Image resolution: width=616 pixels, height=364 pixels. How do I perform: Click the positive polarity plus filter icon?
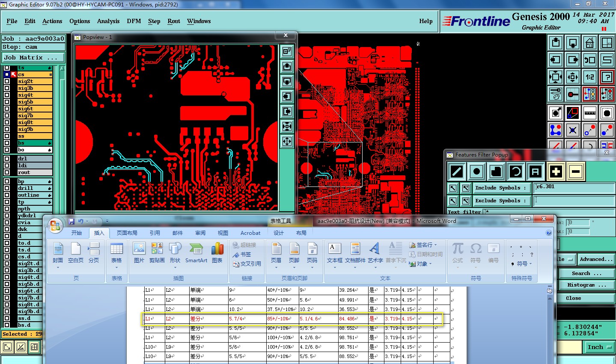click(x=556, y=172)
